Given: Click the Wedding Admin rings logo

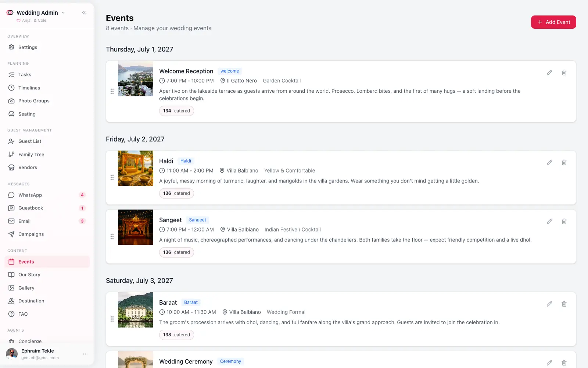Looking at the screenshot, I should pyautogui.click(x=10, y=13).
